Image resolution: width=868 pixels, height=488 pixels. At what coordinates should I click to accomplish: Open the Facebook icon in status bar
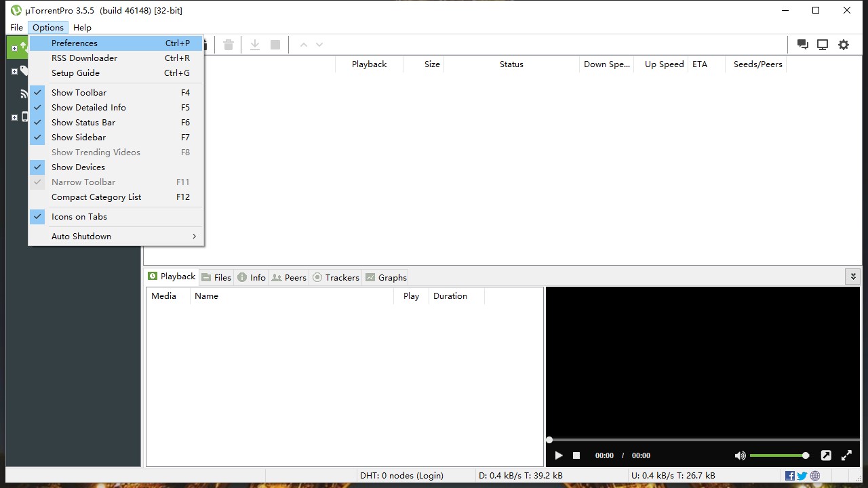790,476
